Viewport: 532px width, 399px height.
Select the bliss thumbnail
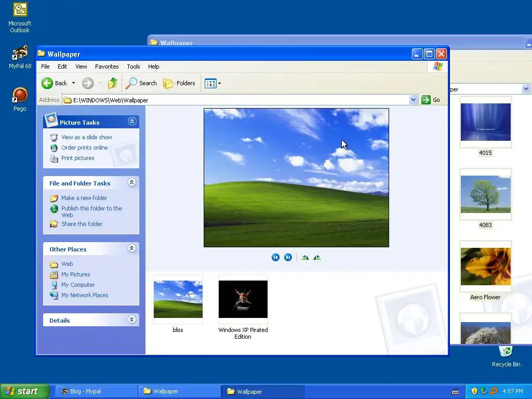point(178,299)
